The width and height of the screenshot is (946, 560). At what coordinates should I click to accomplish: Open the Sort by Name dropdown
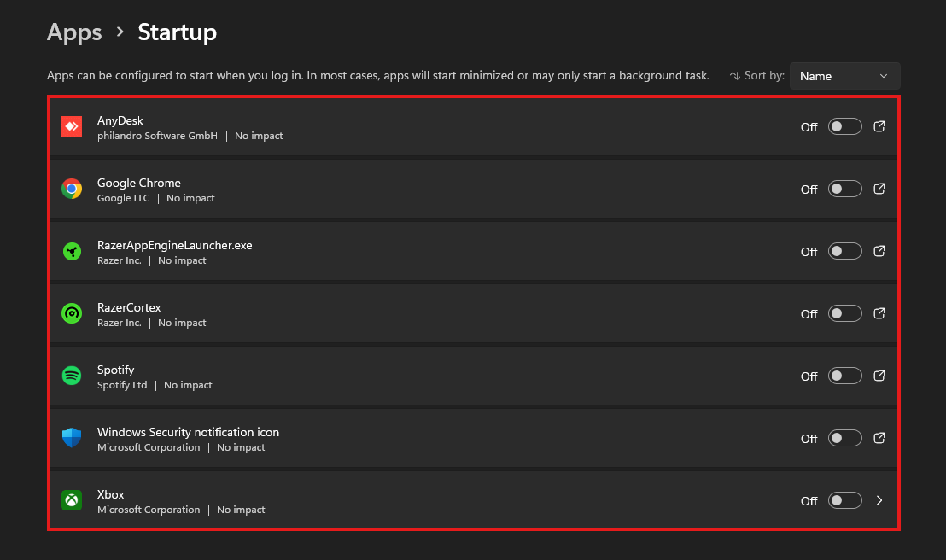844,76
